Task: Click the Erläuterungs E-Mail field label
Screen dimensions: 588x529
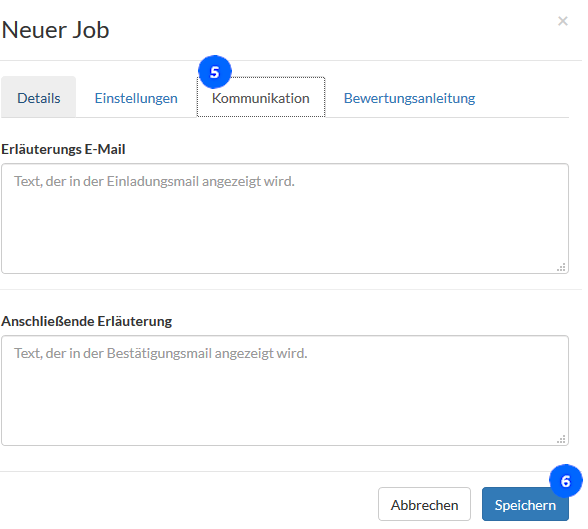Action: (x=63, y=149)
